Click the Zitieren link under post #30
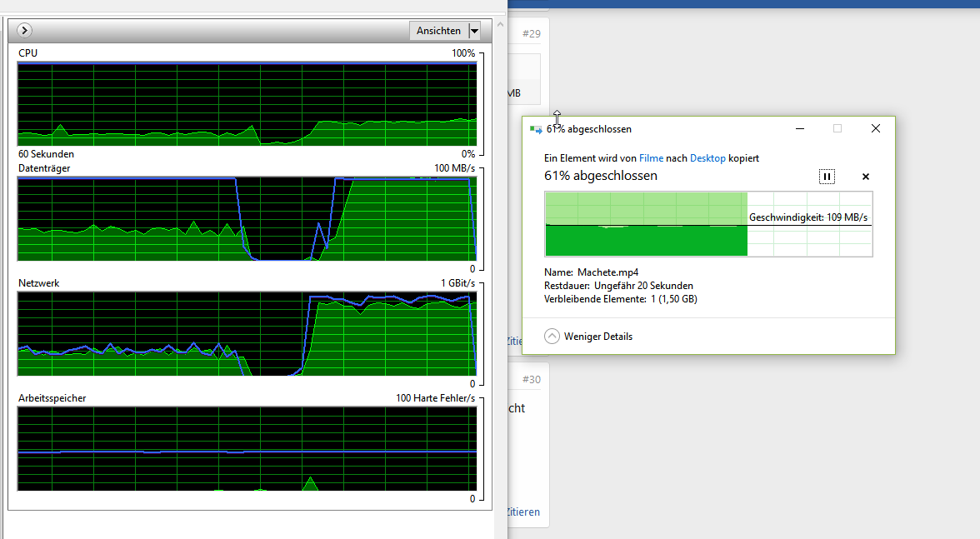Screen dimensions: 980x539 click(x=522, y=512)
